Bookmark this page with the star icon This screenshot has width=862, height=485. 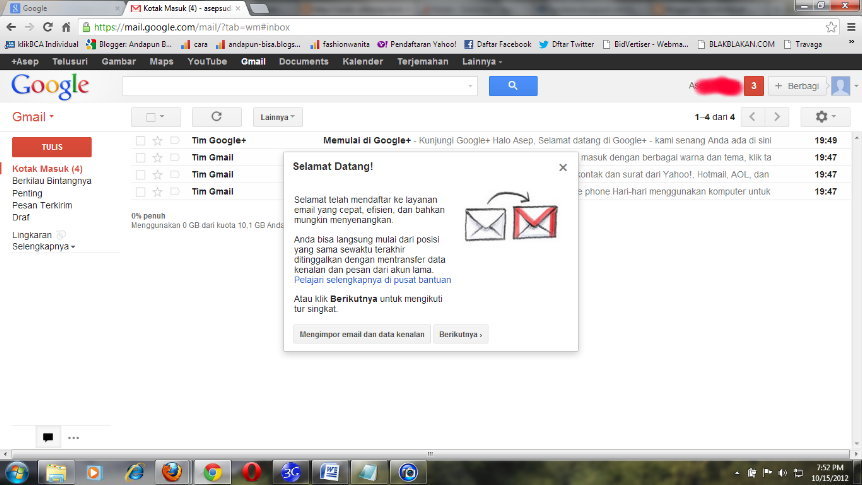[x=831, y=27]
